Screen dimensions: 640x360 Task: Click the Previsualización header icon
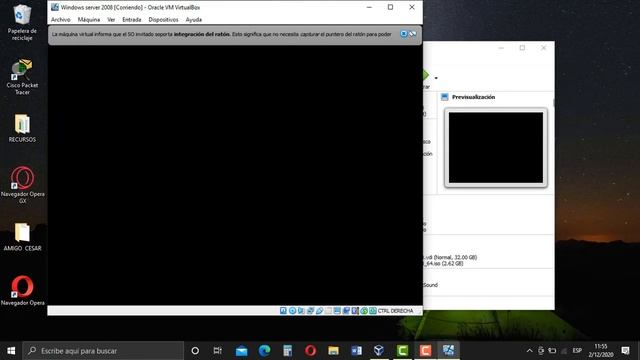[444, 97]
